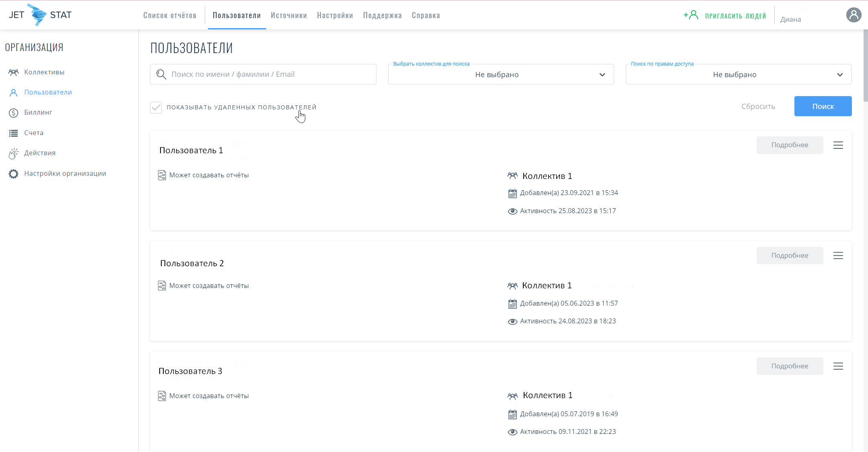Click the Jet Stat logo
The width and height of the screenshot is (868, 452).
pyautogui.click(x=40, y=15)
